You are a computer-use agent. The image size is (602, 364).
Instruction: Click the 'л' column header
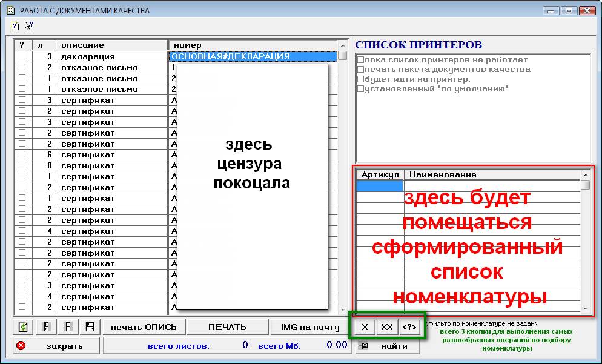[44, 45]
